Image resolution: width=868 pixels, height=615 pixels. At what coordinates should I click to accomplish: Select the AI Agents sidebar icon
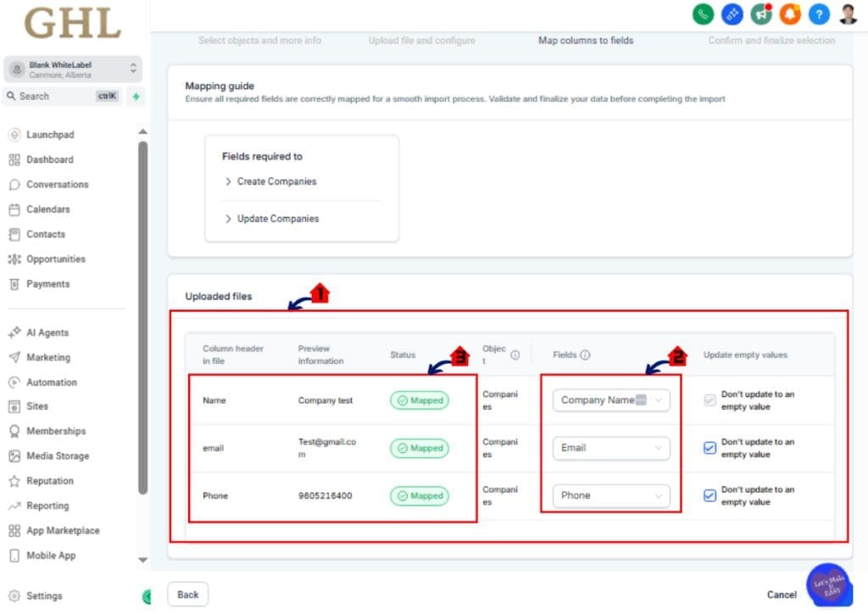pos(16,333)
